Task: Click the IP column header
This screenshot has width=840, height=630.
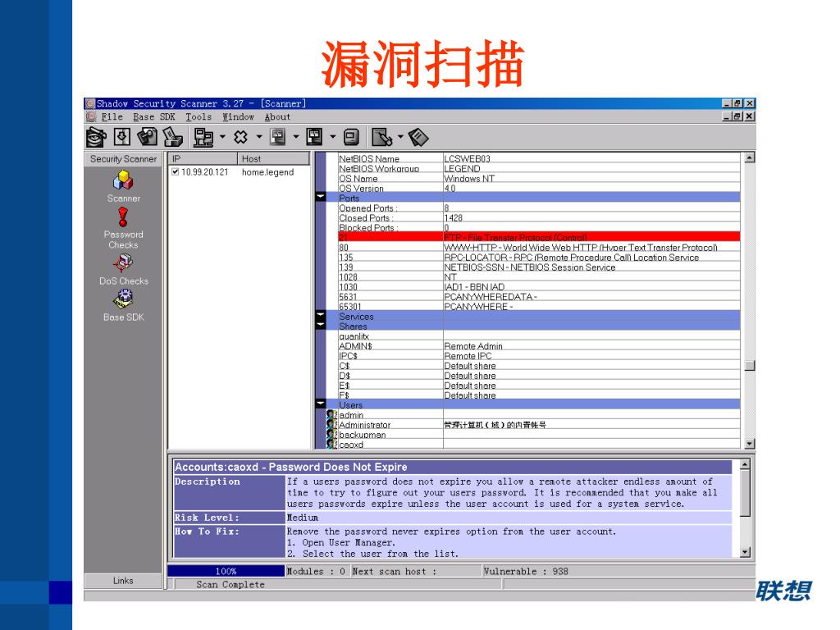Action: pos(203,158)
